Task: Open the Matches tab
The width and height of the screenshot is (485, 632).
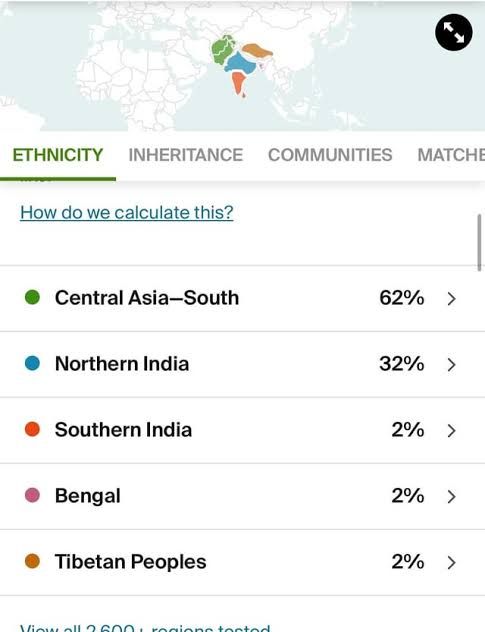Action: pyautogui.click(x=451, y=155)
